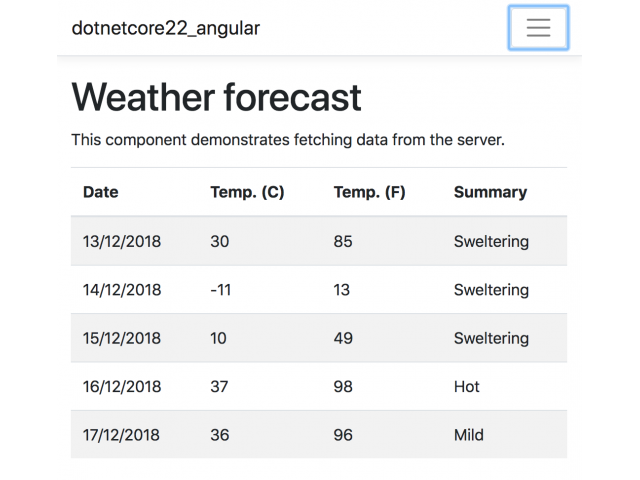
Task: Click the Weather forecast heading
Action: (x=216, y=97)
